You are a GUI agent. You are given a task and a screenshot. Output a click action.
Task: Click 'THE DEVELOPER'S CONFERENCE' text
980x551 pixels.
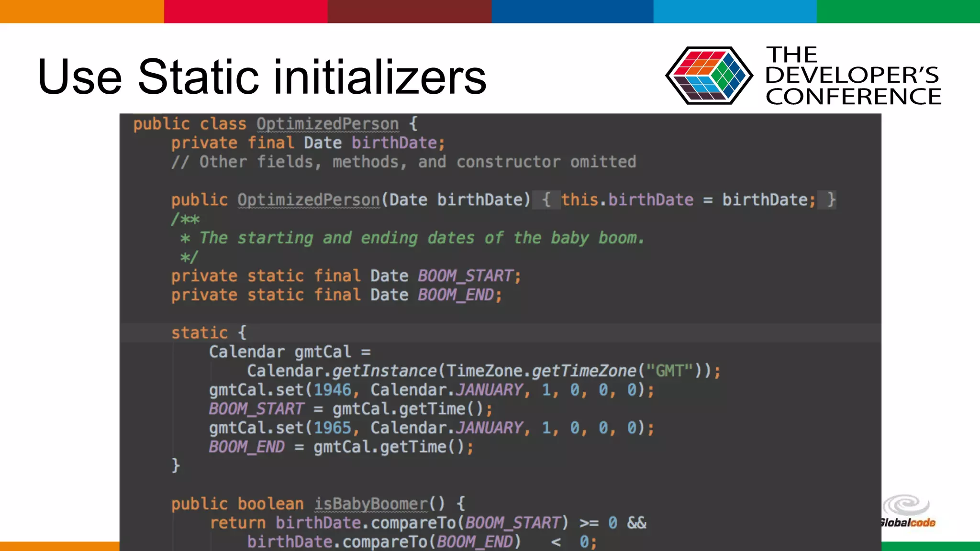coord(853,76)
